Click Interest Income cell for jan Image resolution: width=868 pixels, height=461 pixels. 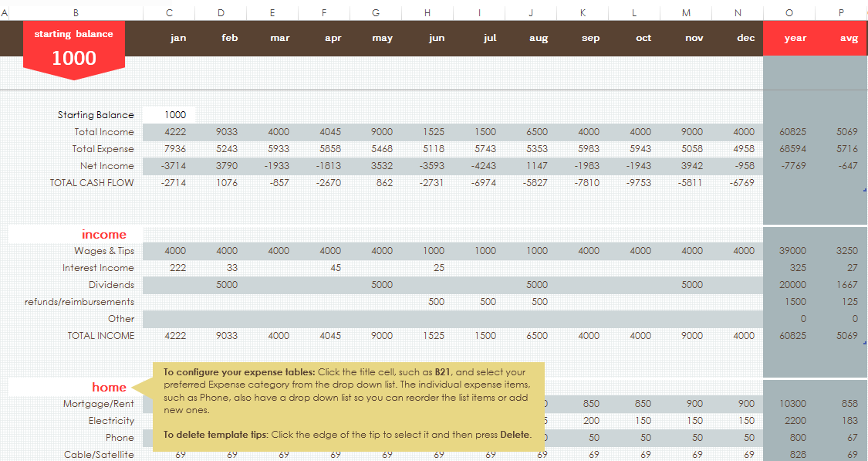point(175,268)
